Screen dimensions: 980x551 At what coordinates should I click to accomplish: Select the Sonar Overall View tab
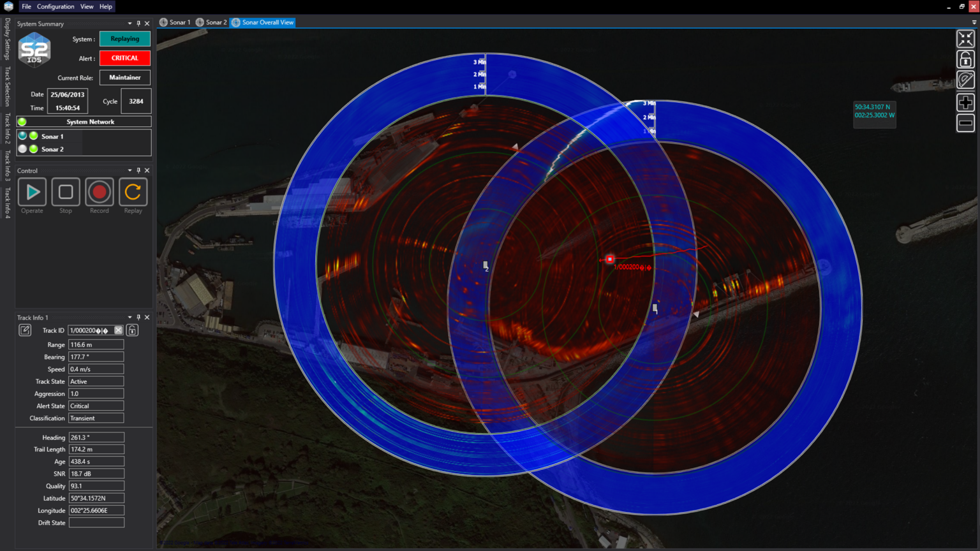coord(263,22)
